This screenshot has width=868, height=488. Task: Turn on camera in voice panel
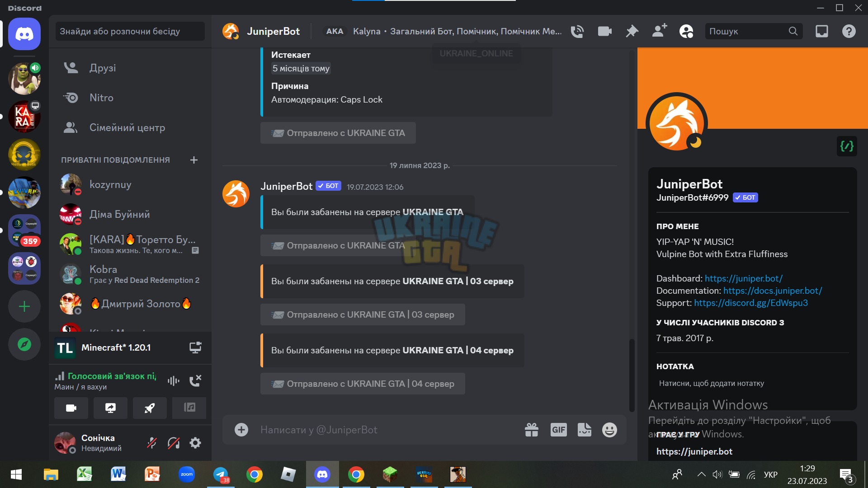coord(71,408)
